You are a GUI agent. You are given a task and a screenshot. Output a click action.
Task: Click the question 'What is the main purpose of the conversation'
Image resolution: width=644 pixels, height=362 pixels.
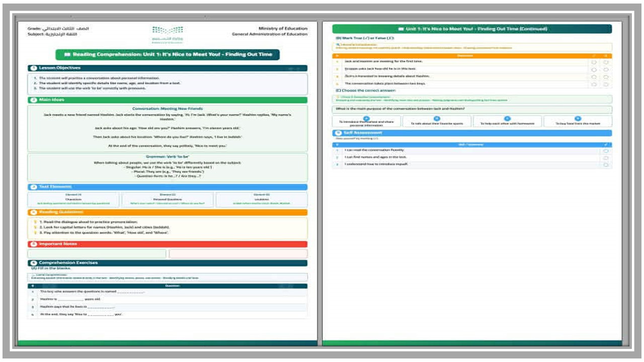click(x=400, y=109)
